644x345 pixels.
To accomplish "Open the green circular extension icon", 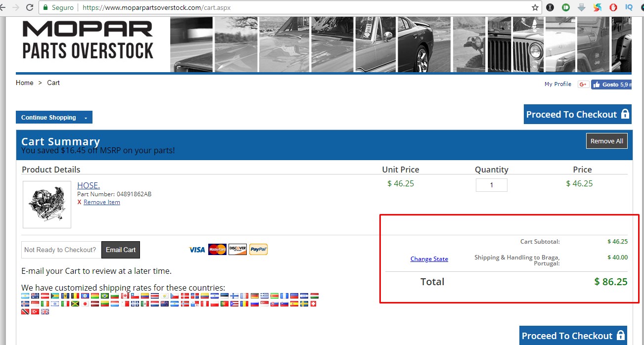I will coord(566,7).
